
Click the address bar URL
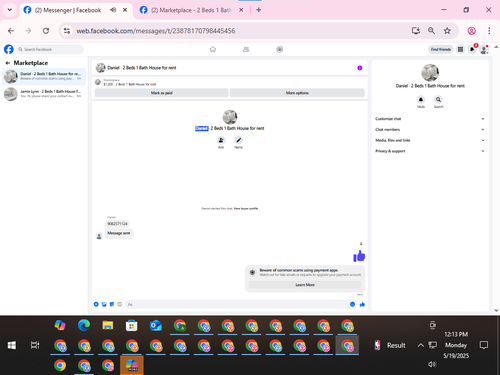(156, 31)
